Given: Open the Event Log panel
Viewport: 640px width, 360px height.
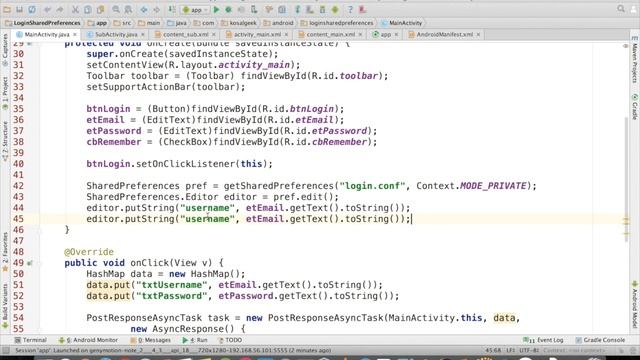Looking at the screenshot, I should coord(543,340).
